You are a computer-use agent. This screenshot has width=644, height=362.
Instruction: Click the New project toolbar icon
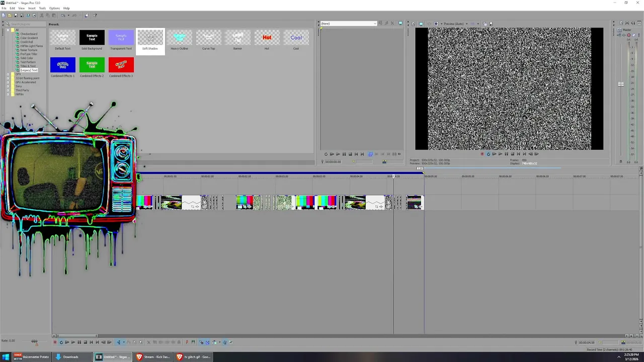pos(4,15)
